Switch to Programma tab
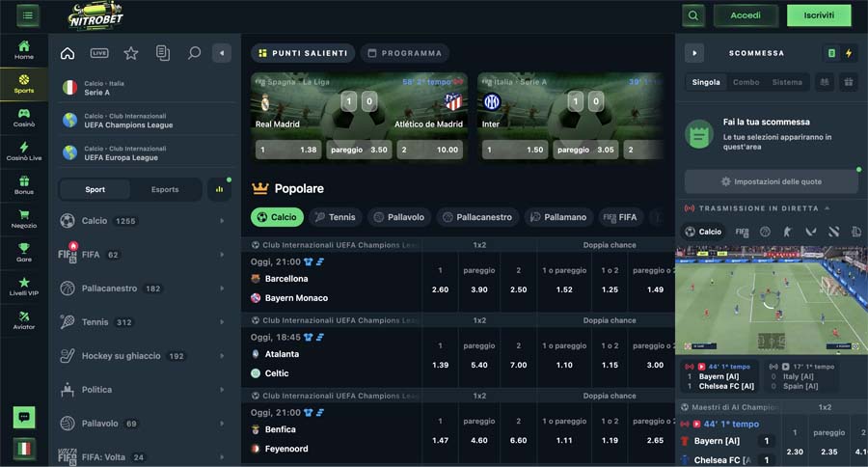This screenshot has height=467, width=868. point(405,53)
